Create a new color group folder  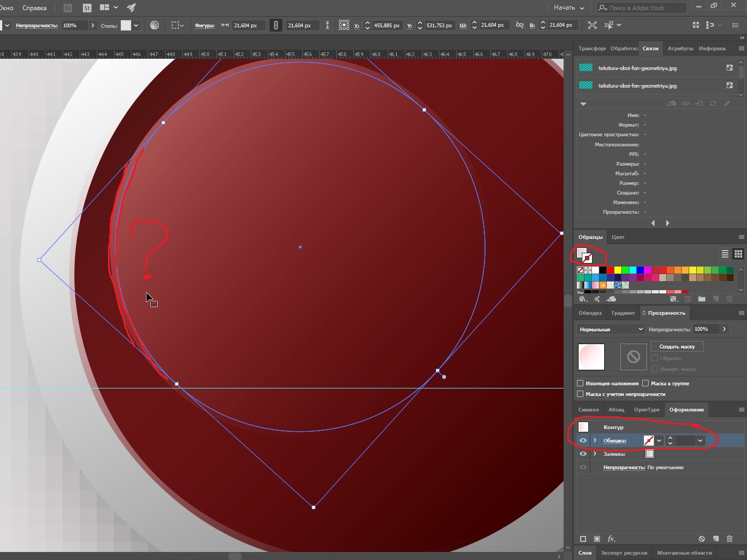702,299
